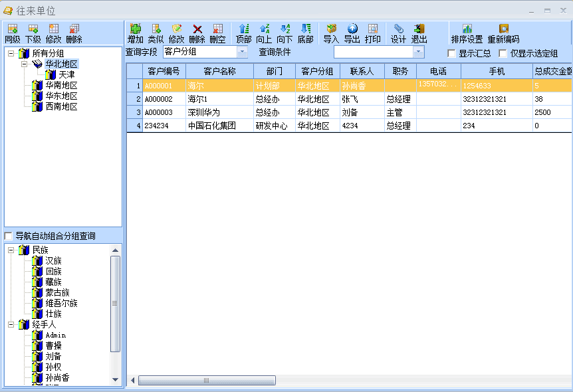Click the 手机 column header
This screenshot has width=573, height=392.
point(497,71)
